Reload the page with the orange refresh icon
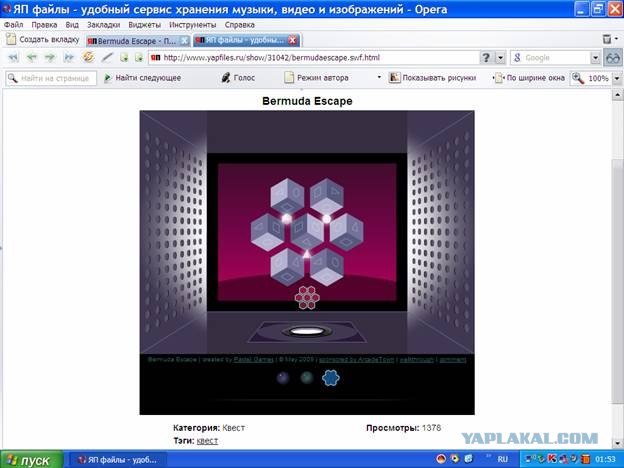 pyautogui.click(x=88, y=57)
